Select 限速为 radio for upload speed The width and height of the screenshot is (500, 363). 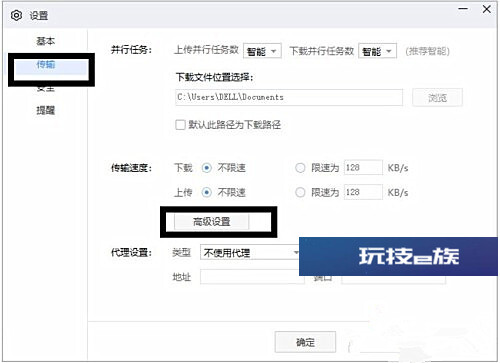(300, 192)
